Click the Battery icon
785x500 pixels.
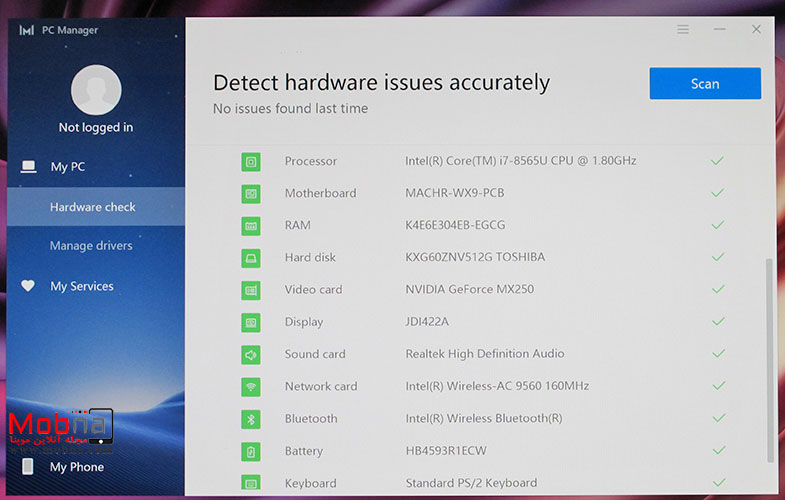point(251,451)
